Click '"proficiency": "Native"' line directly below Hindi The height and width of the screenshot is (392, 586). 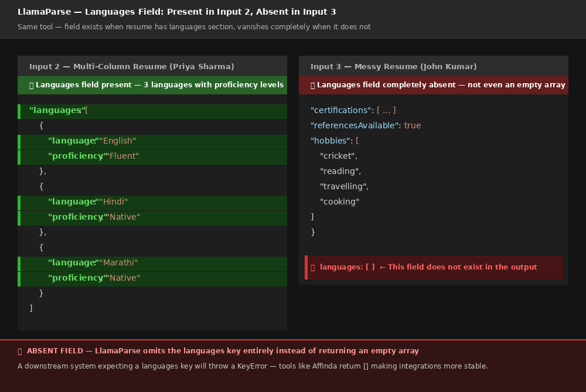(152, 218)
